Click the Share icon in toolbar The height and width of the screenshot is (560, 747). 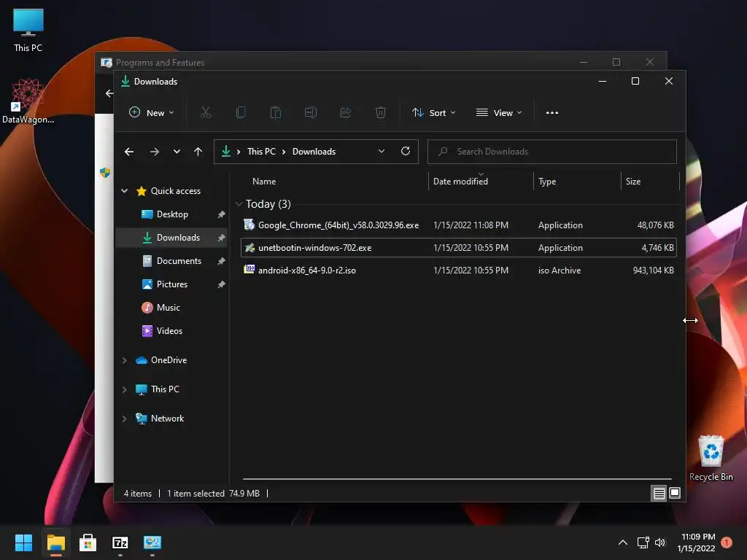[345, 112]
